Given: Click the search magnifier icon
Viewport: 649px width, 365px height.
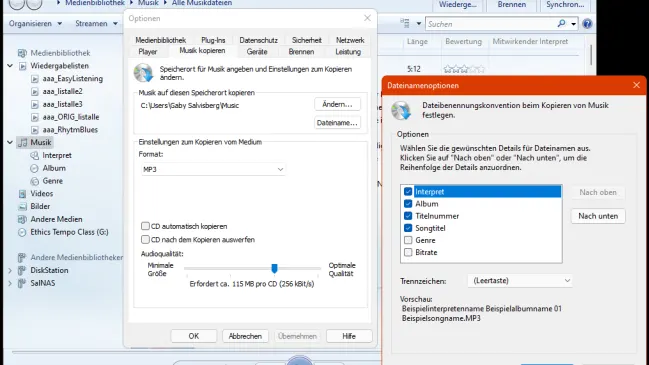Looking at the screenshot, I should [x=561, y=24].
